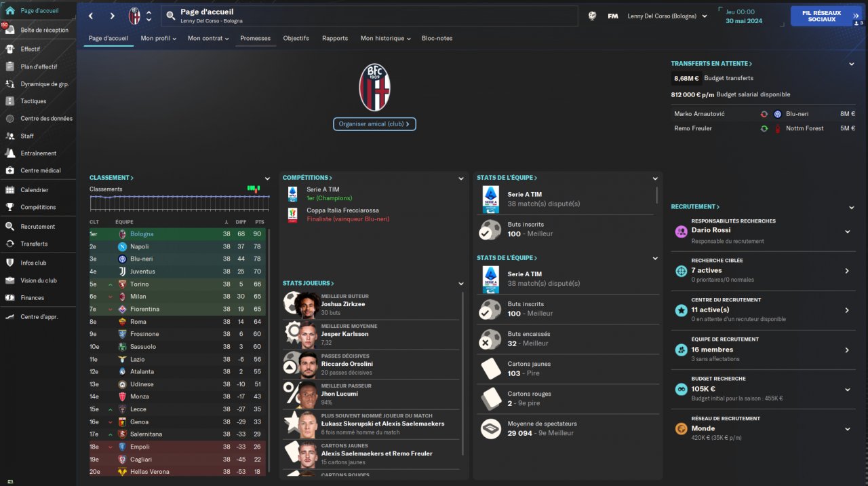The height and width of the screenshot is (486, 868).
Task: Open the Lenny Del Corso manager dropdown
Action: pos(667,16)
